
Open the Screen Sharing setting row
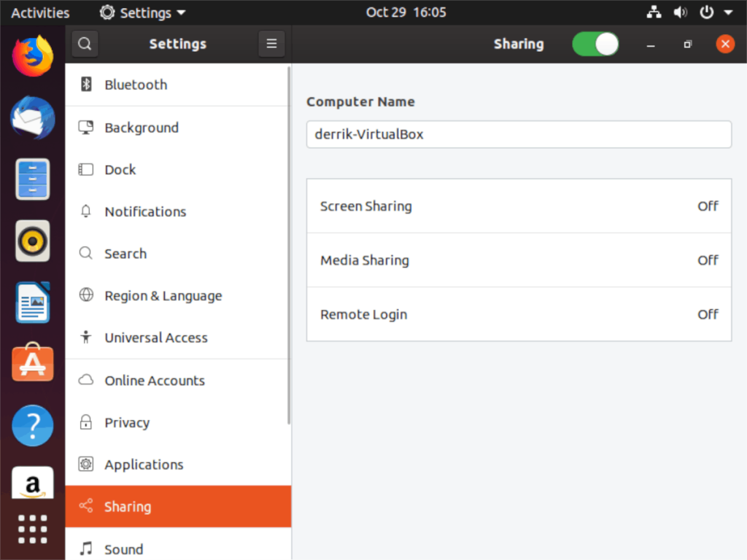coord(519,206)
